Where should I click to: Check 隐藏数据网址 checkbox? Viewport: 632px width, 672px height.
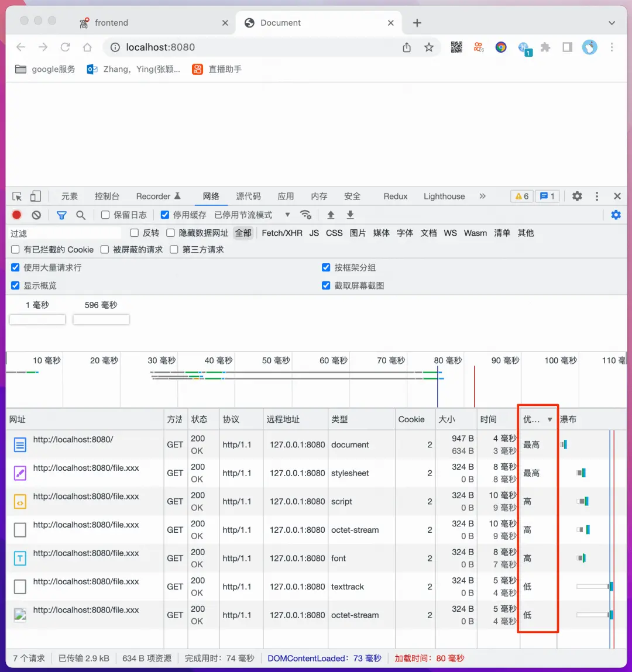(170, 233)
